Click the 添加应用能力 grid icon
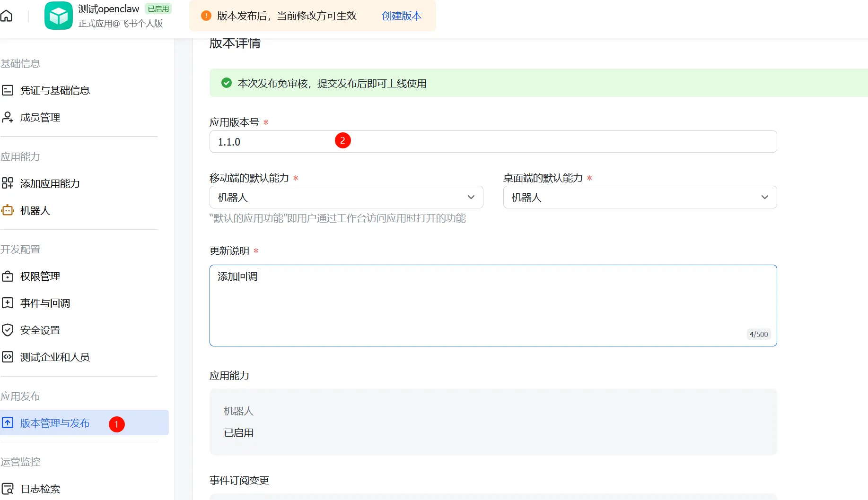The image size is (868, 500). (8, 183)
